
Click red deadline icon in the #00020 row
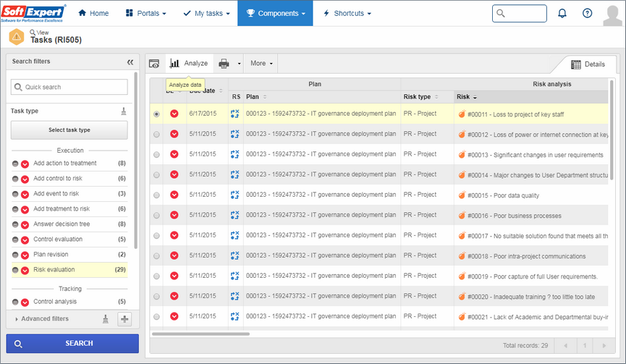click(x=174, y=296)
